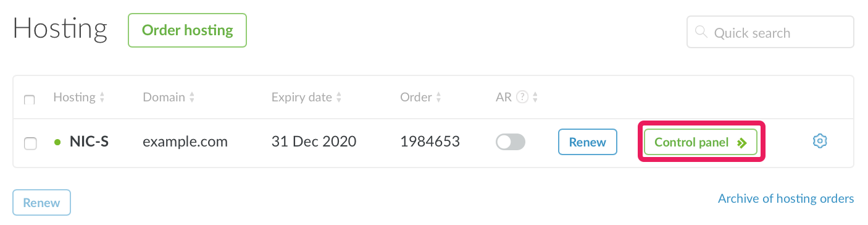Image resolution: width=868 pixels, height=225 pixels.
Task: Click the Order hosting button
Action: point(188,30)
